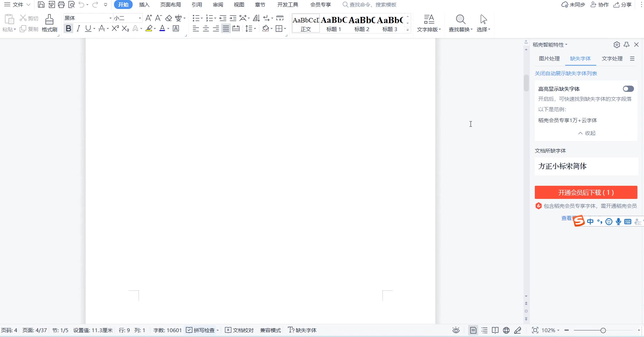The width and height of the screenshot is (644, 337).
Task: Apply the font color (A) swatch
Action: [x=162, y=28]
